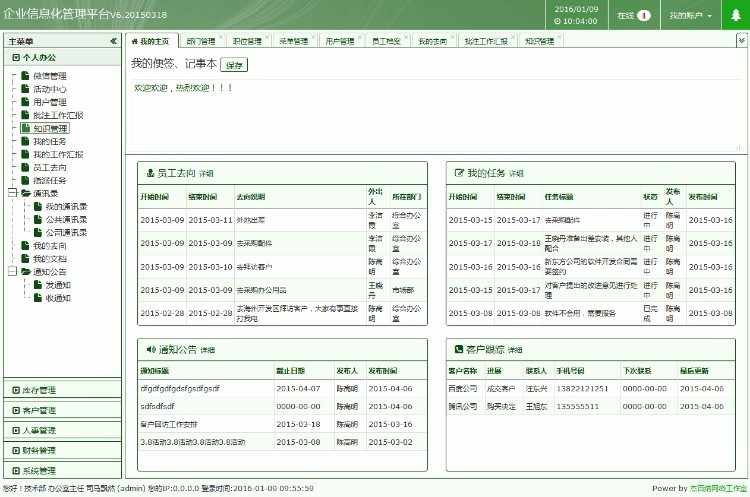Switch to the 我的主页 tab
The width and height of the screenshot is (750, 497).
[151, 41]
